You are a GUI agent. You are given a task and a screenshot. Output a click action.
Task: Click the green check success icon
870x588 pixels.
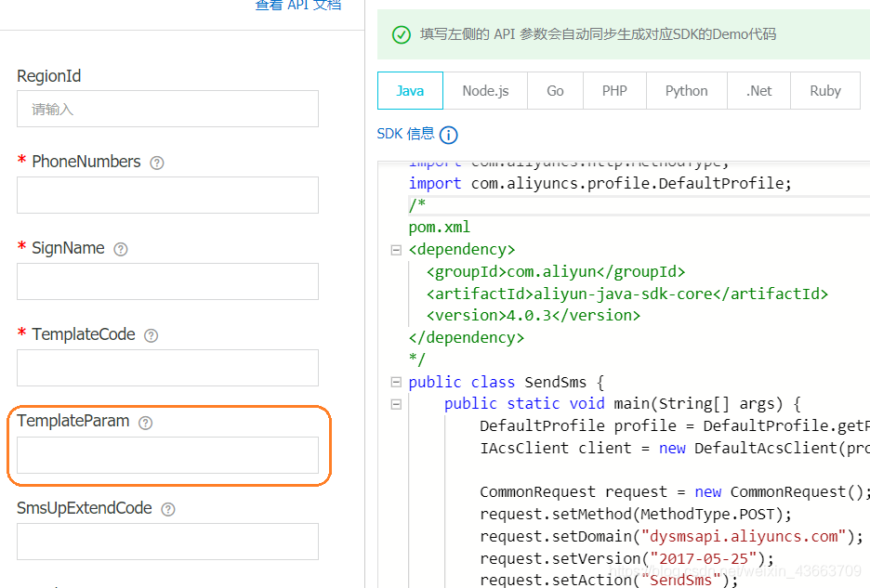pos(402,35)
